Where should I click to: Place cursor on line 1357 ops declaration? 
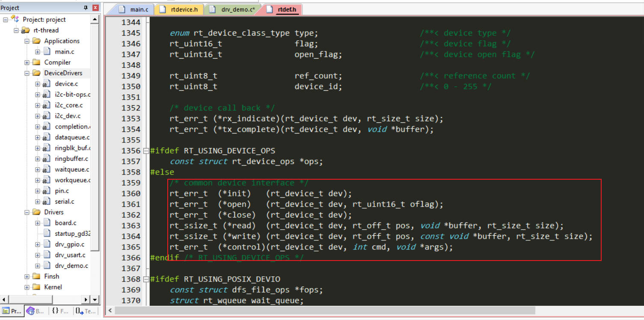pyautogui.click(x=246, y=161)
